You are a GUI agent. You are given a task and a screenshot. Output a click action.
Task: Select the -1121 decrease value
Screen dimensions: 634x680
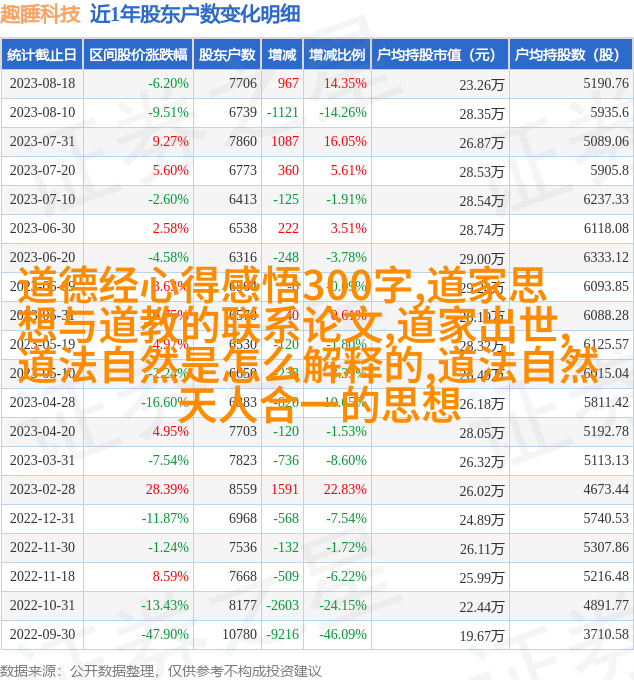283,112
